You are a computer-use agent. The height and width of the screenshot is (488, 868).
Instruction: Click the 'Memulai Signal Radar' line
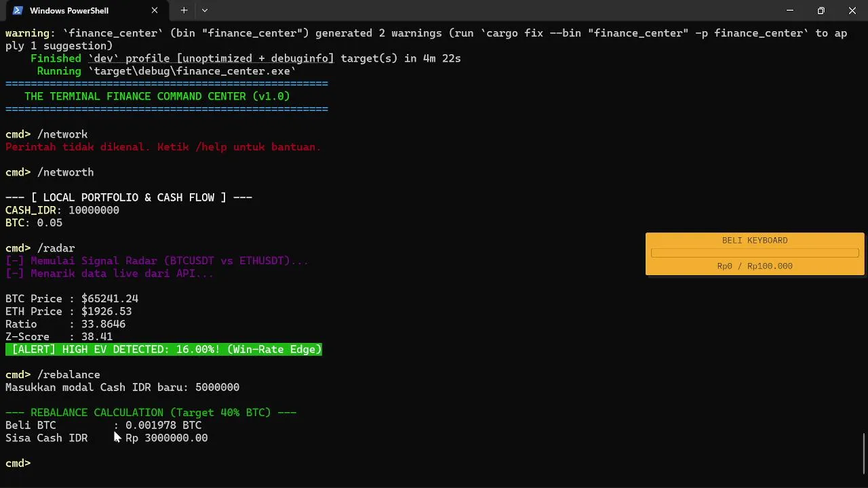[x=157, y=261]
